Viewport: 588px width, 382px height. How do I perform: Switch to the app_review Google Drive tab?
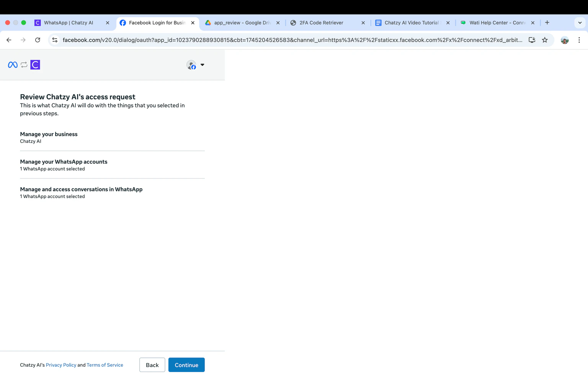pyautogui.click(x=242, y=23)
